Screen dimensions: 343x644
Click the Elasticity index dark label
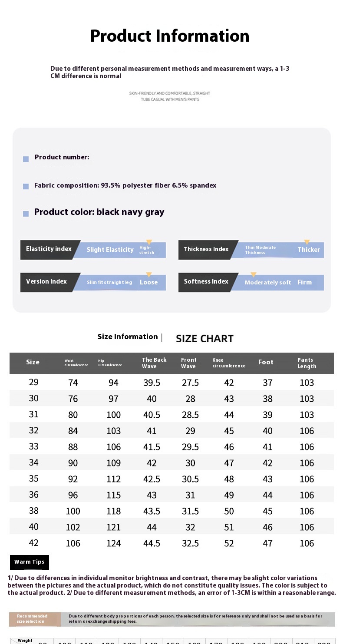tap(49, 249)
